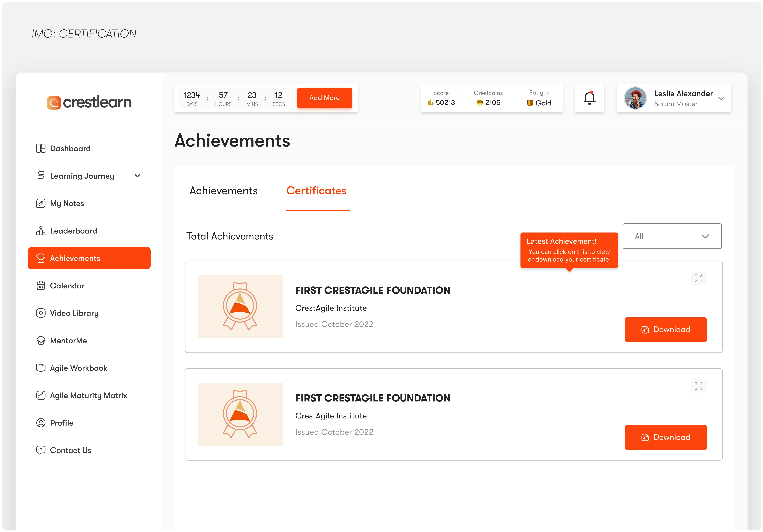Open Agile Maturity Matrix in sidebar
This screenshot has width=763, height=532.
point(89,395)
